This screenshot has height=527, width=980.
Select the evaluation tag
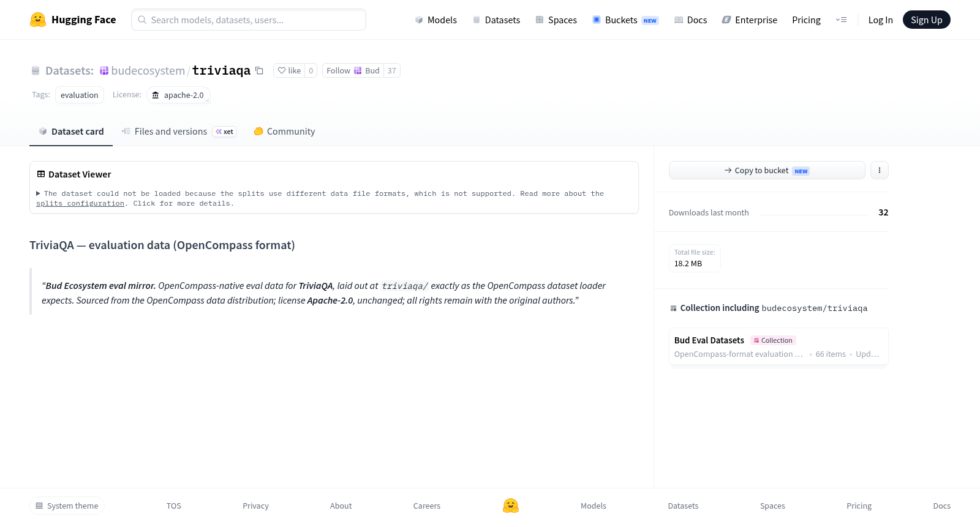[80, 95]
